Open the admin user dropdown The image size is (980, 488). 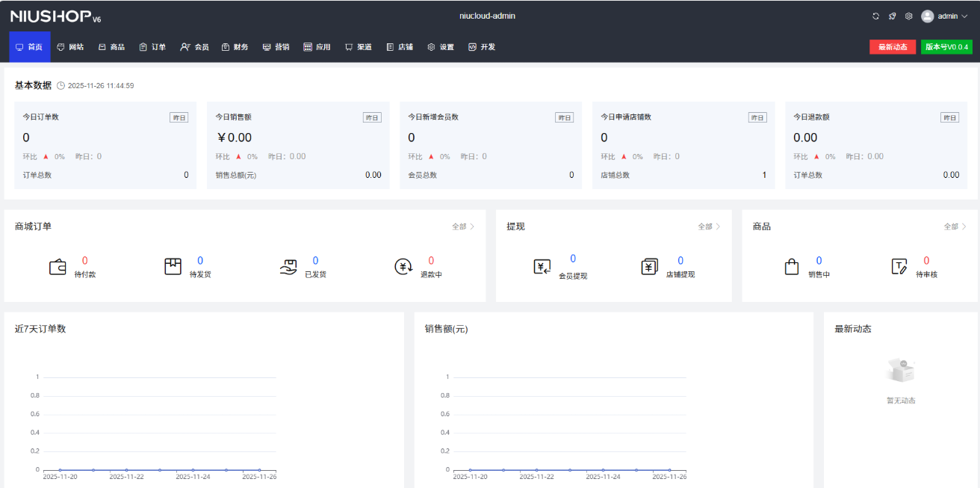944,16
